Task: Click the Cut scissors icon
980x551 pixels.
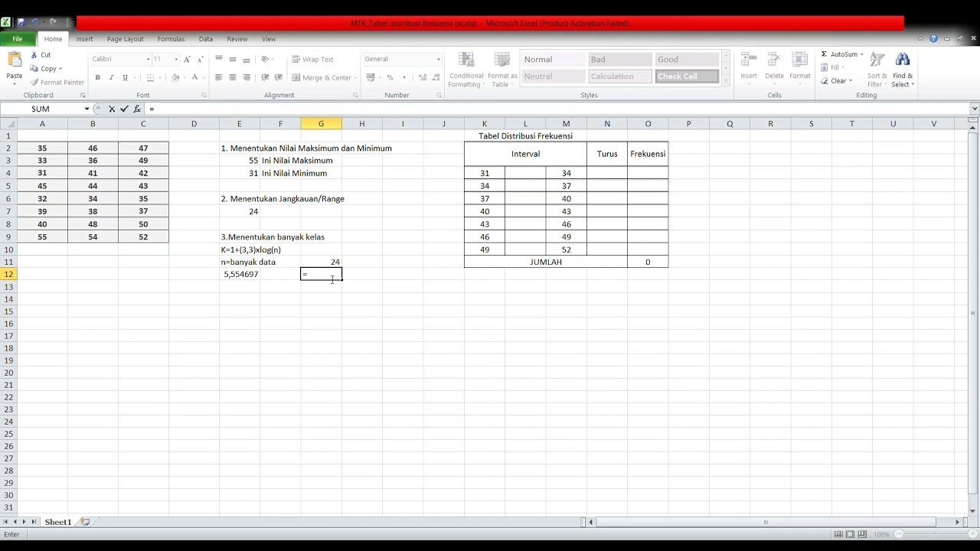Action: coord(34,55)
